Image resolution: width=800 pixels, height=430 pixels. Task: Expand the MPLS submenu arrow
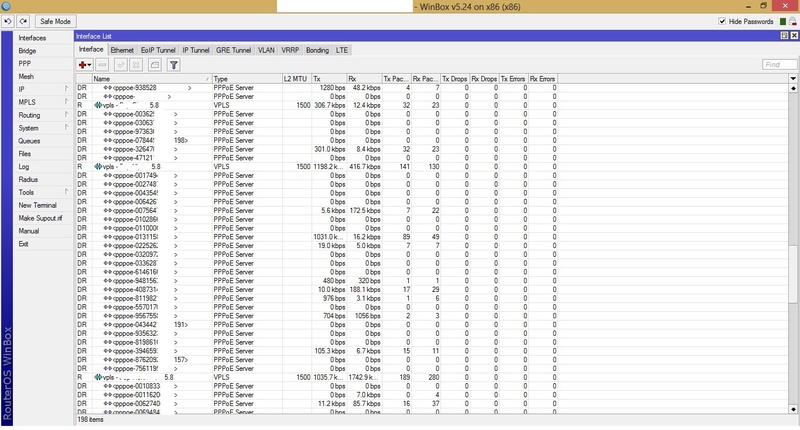click(66, 102)
